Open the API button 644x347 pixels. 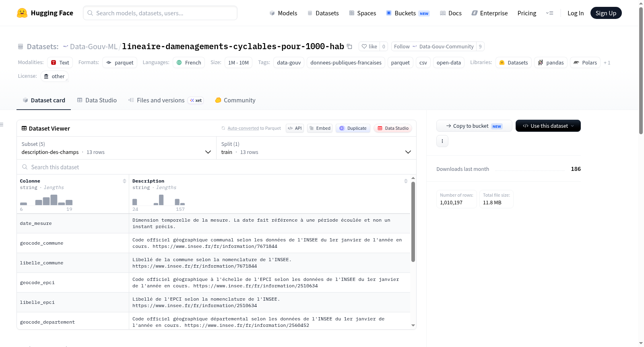point(295,128)
